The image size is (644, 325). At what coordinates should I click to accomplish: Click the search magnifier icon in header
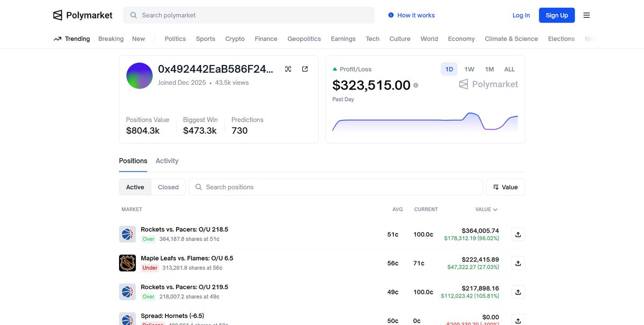coord(134,15)
